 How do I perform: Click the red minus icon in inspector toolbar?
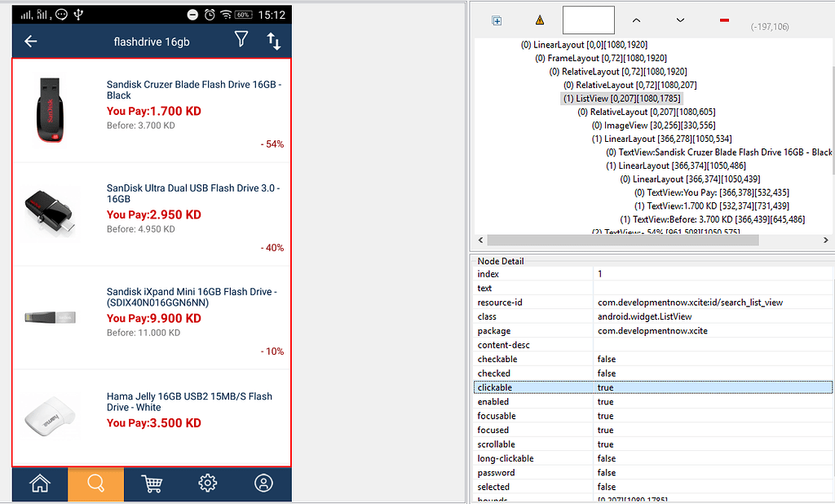click(x=723, y=20)
